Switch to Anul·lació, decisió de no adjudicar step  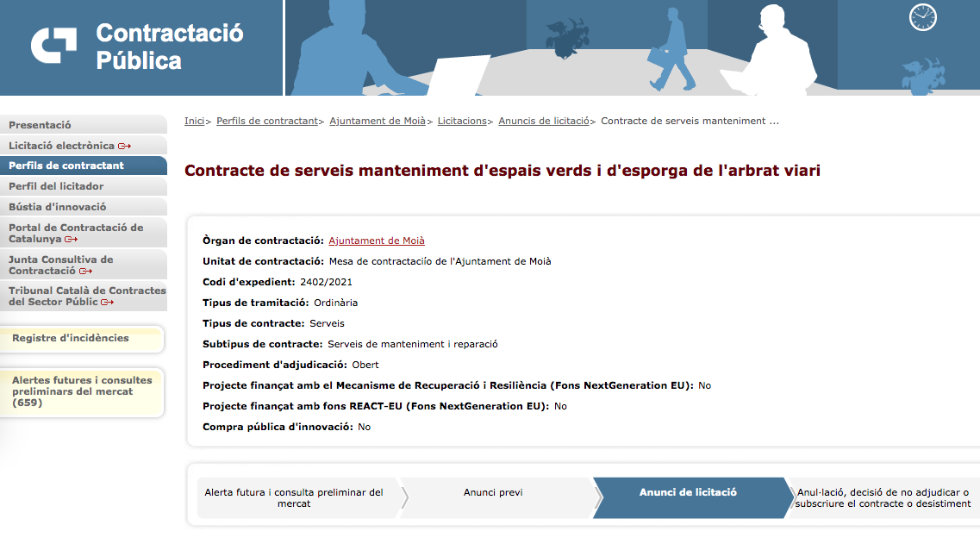pos(883,497)
